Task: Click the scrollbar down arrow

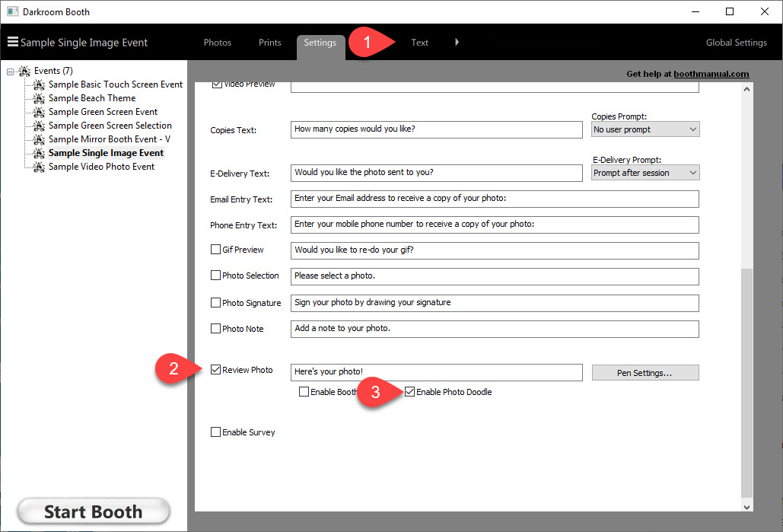Action: coord(746,507)
